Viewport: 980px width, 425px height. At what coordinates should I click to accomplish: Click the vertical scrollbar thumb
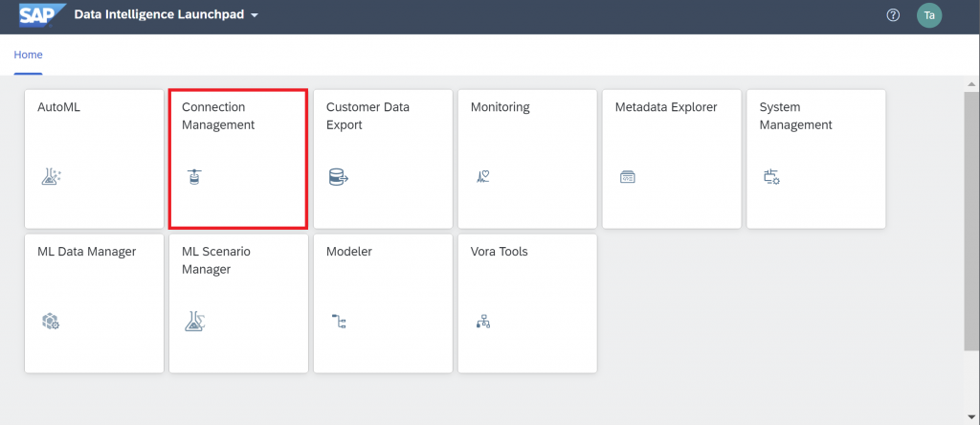tap(972, 219)
